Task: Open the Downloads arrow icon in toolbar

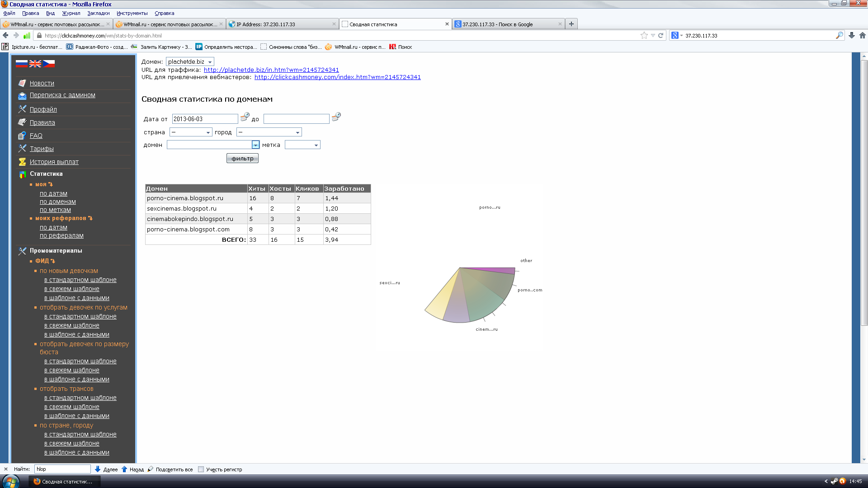Action: click(x=852, y=35)
